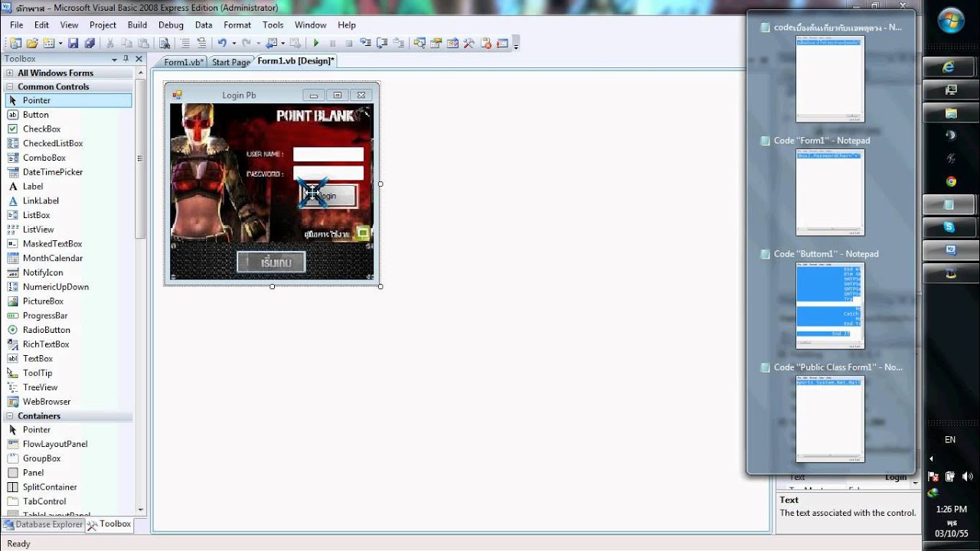Open the Object Browser toolbar icon
Screen dimensions: 980x551
coord(452,44)
